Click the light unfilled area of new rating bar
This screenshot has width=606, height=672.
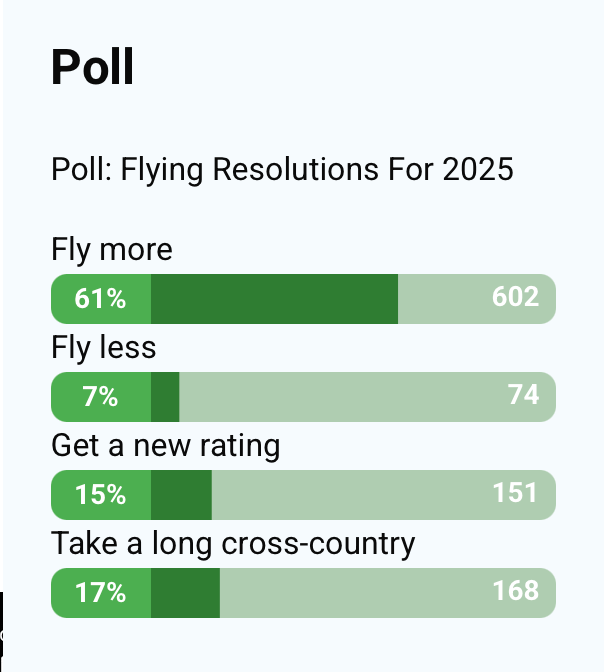[350, 494]
